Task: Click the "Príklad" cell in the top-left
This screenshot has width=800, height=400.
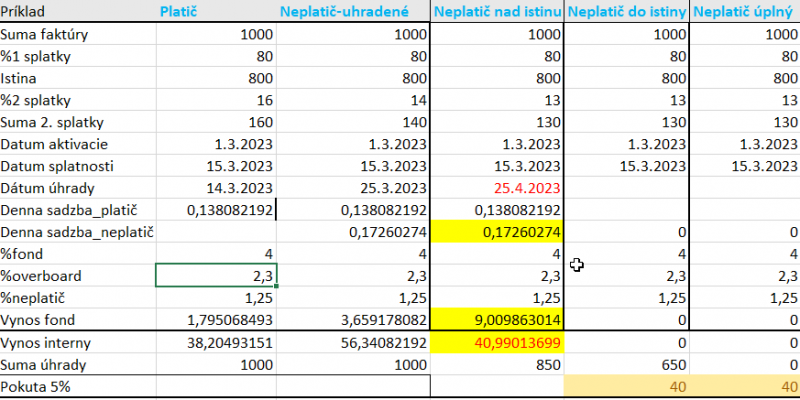Action: click(78, 11)
